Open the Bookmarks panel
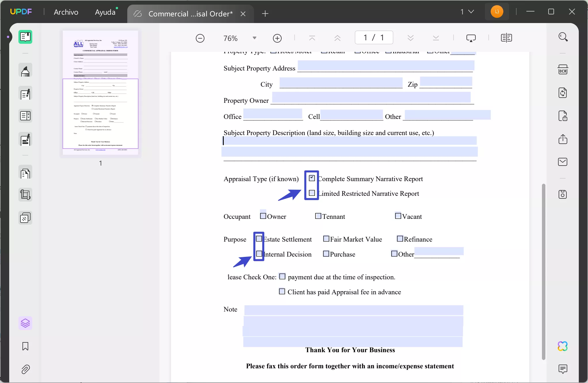The width and height of the screenshot is (588, 383). (x=25, y=346)
